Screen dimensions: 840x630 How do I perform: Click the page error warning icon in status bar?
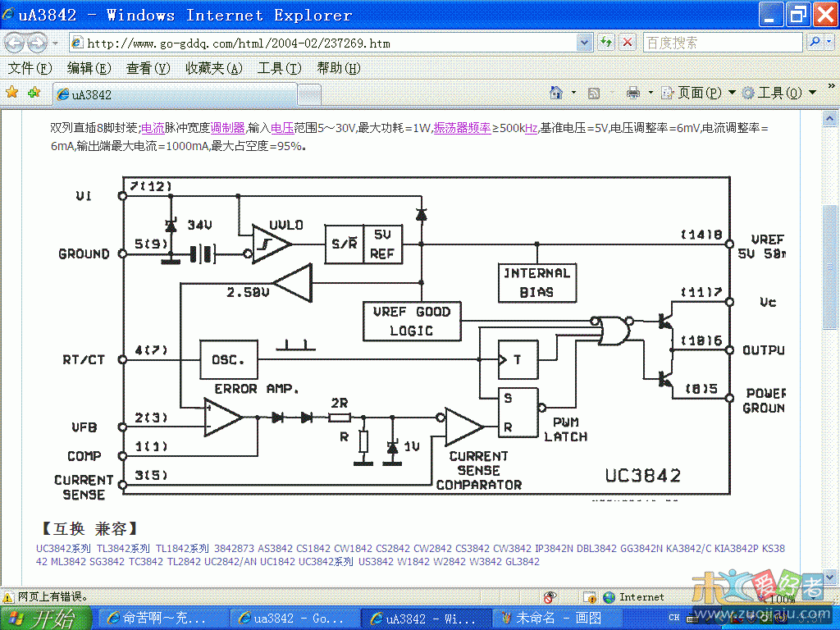[8, 597]
